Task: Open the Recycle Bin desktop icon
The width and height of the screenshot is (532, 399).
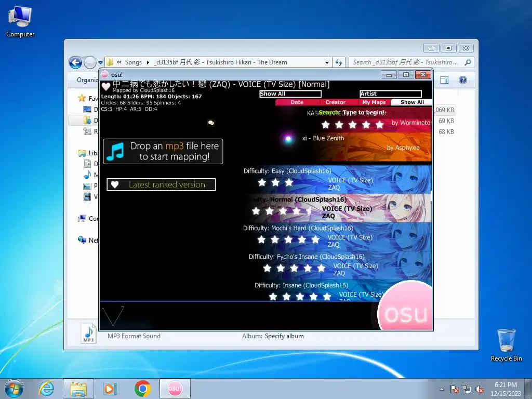Action: tap(506, 345)
